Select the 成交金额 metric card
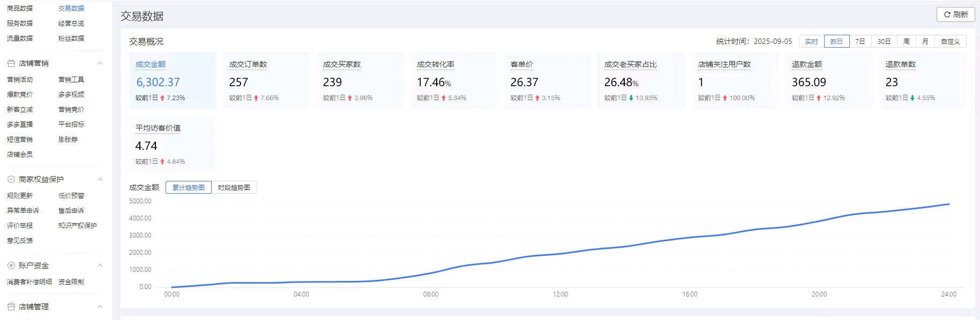Viewport: 980px width, 320px height. 173,80
